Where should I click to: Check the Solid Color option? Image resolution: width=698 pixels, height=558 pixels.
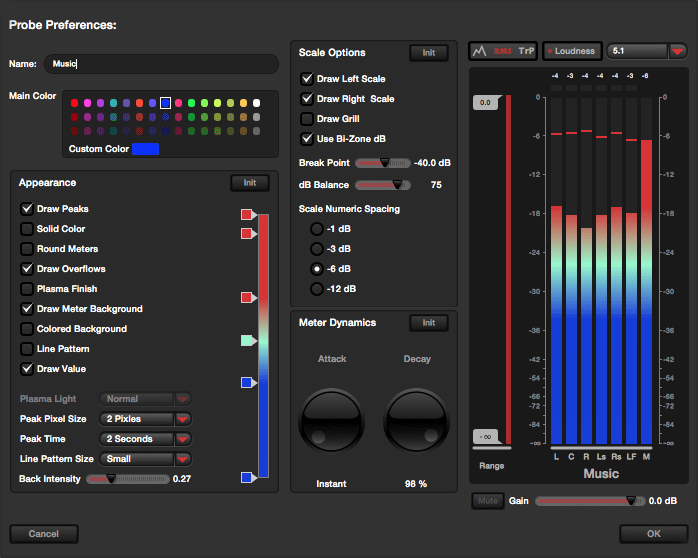27,229
